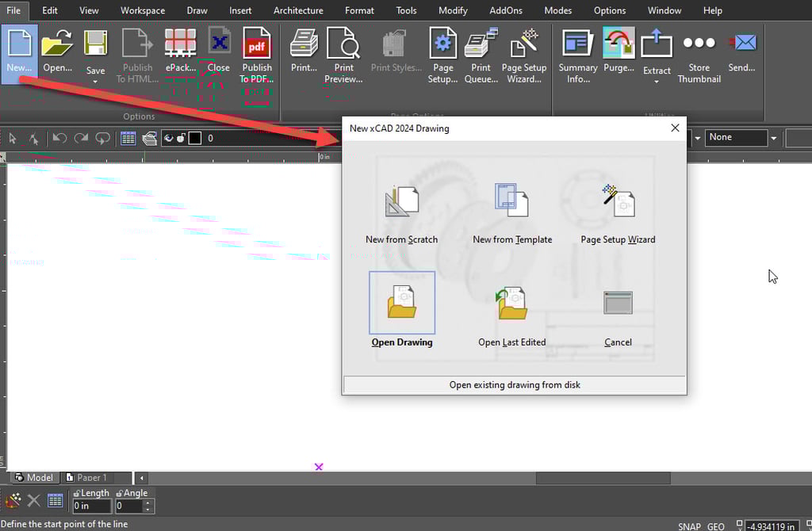
Task: Click the Publish To PDF icon
Action: click(x=257, y=43)
